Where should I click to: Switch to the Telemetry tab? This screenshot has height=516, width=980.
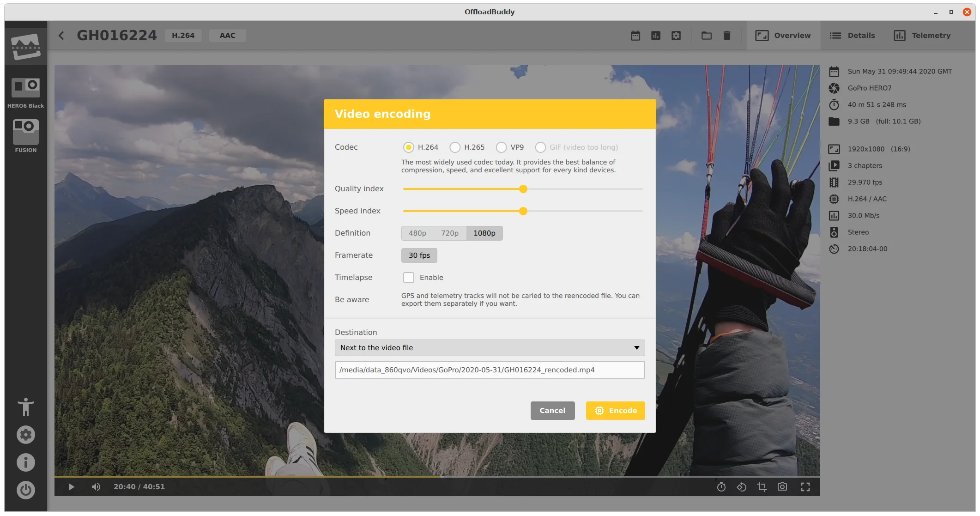click(922, 36)
